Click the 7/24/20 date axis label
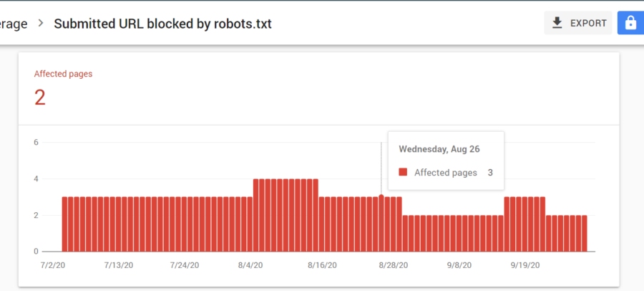644x291 pixels. tap(185, 265)
